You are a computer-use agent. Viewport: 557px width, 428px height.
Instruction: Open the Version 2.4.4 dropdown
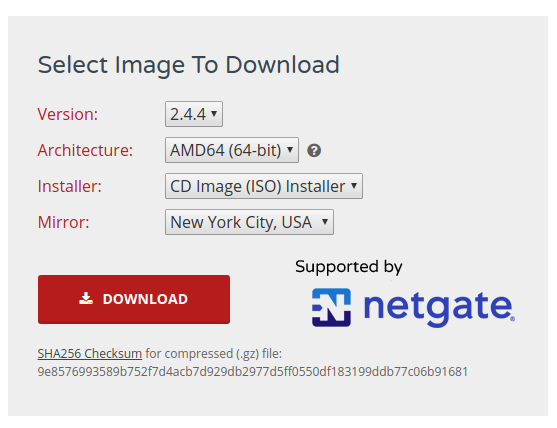click(194, 114)
